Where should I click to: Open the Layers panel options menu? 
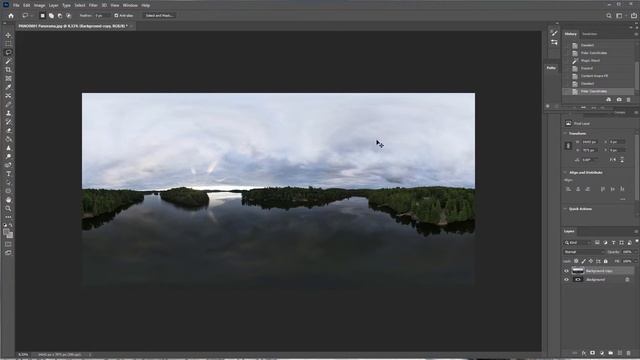coord(636,231)
